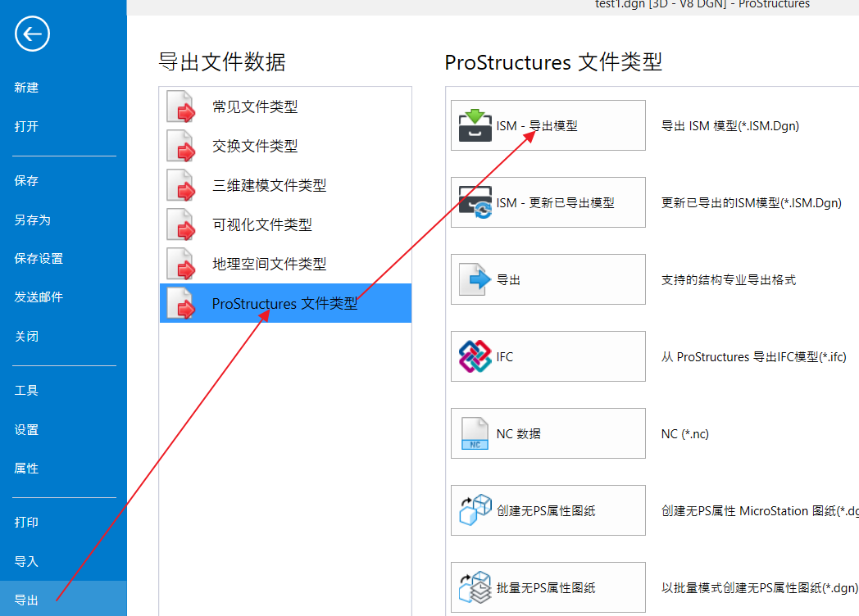
Task: Select the 常见文件类型 list row
Action: 285,106
